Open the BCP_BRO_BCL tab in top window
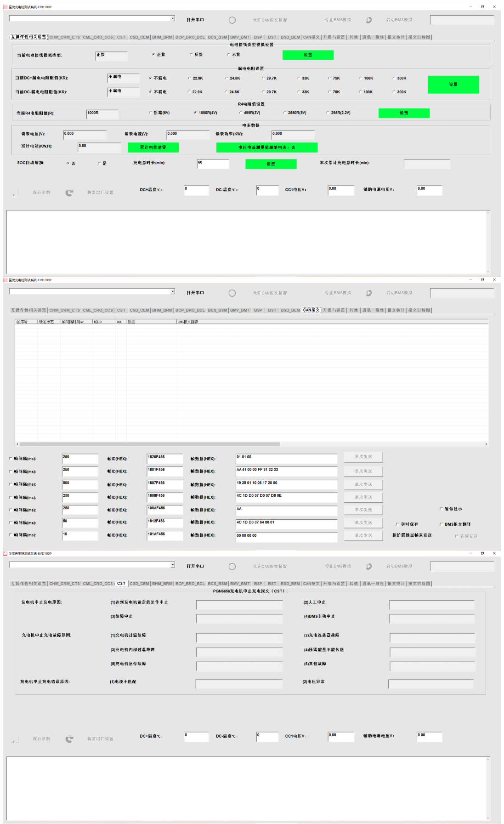The width and height of the screenshot is (504, 824). pos(190,37)
